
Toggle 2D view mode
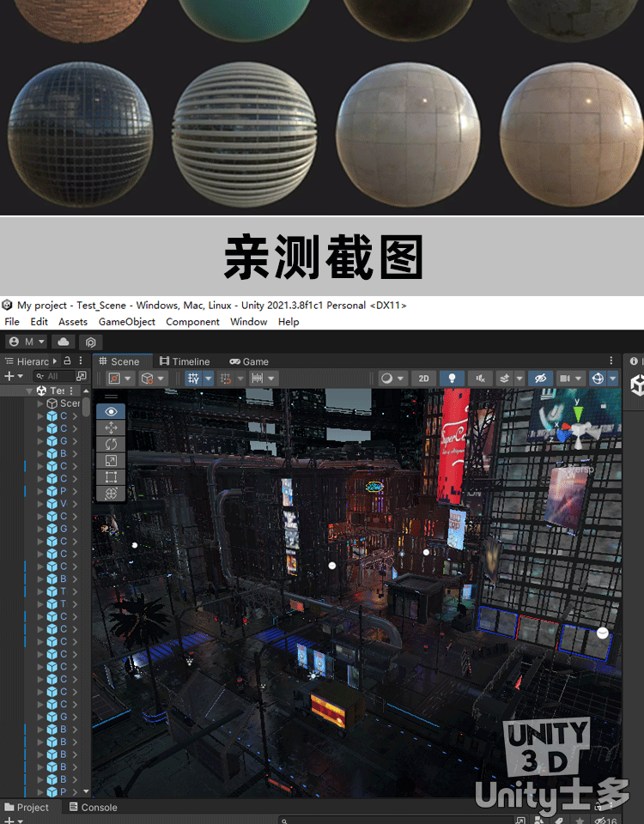pyautogui.click(x=423, y=379)
